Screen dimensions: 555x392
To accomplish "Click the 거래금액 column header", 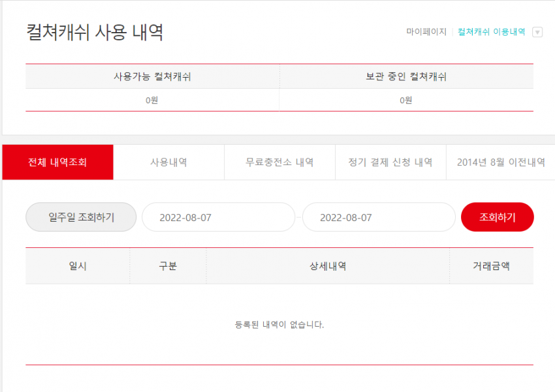I will 492,266.
